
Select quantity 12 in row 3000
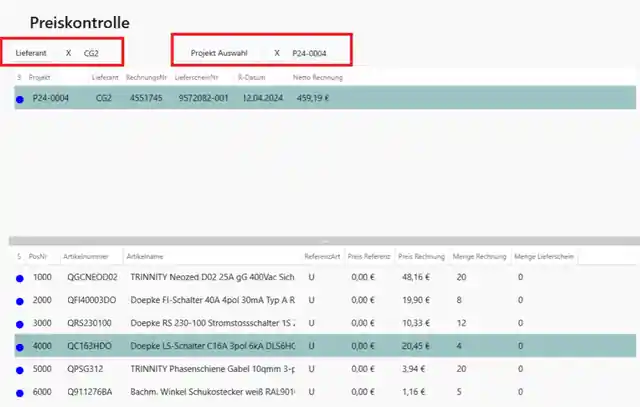[x=461, y=323]
